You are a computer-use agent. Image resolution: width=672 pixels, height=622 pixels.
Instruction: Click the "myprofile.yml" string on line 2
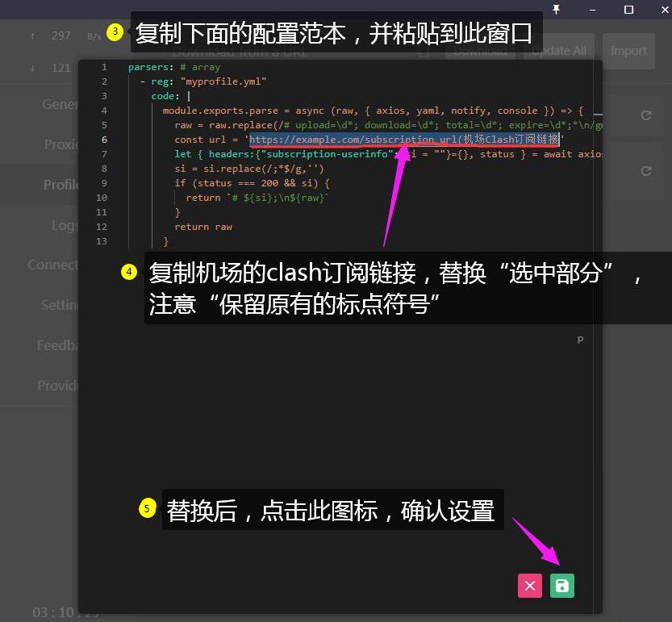coord(223,81)
